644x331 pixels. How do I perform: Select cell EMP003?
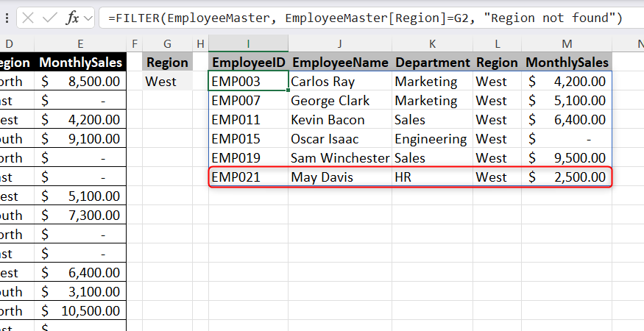248,82
